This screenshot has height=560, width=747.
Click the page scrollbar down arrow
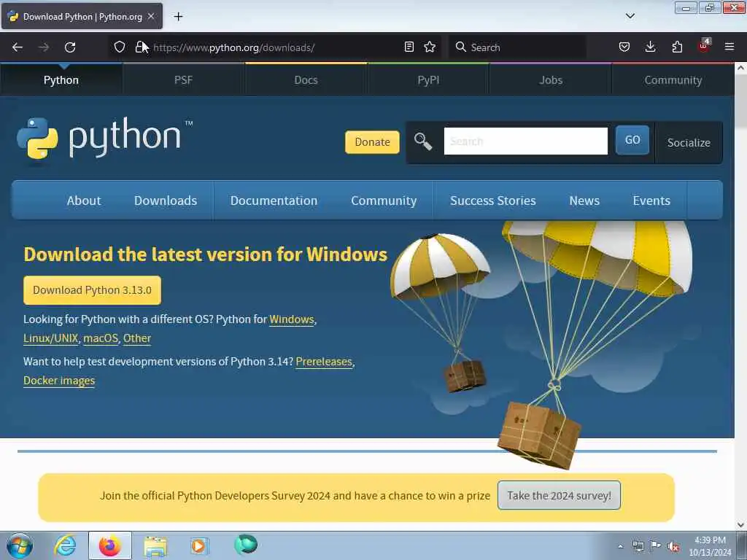741,525
